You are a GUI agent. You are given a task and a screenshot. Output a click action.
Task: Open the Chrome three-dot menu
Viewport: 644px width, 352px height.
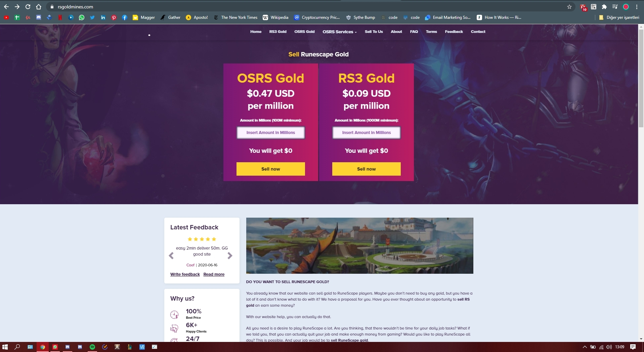pos(637,7)
